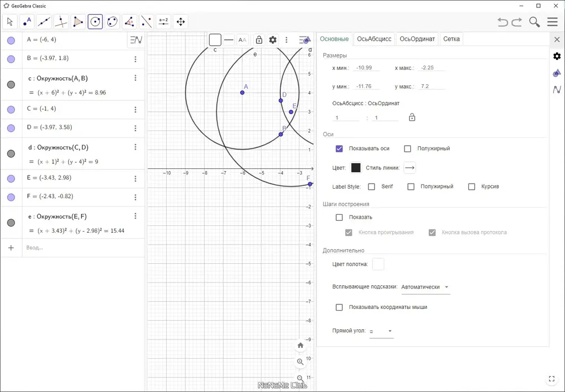Switch to the ОсьАбсцисс tab

(374, 39)
